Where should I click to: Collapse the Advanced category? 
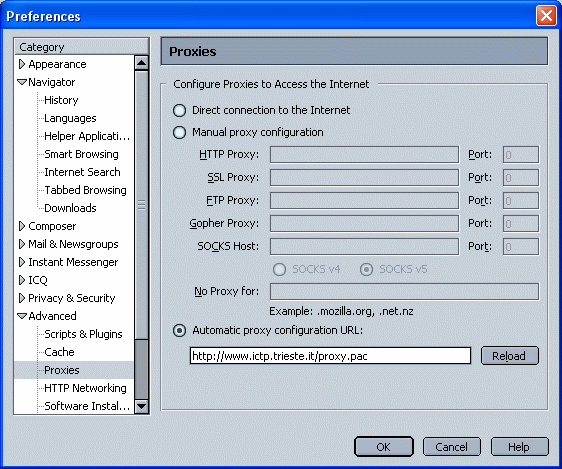(x=22, y=316)
